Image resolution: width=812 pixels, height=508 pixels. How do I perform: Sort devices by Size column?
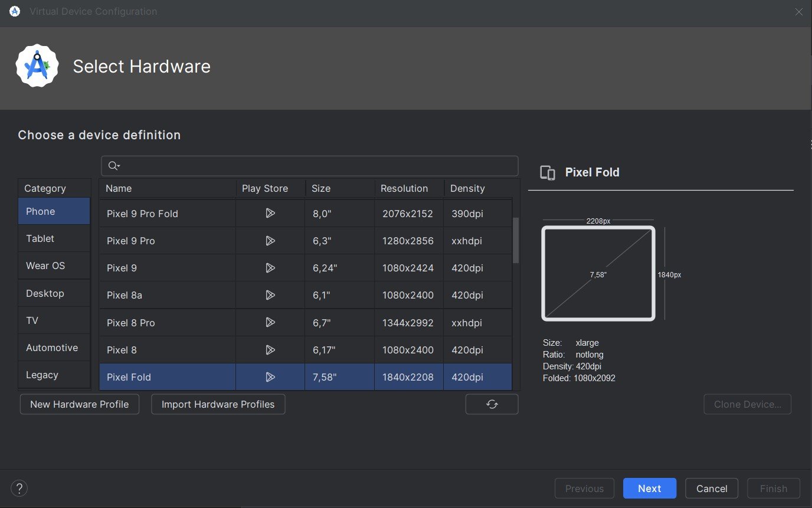pos(340,188)
